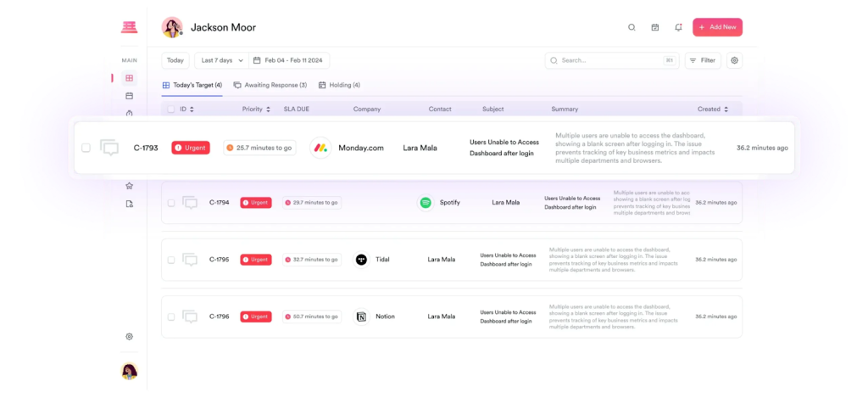868x398 pixels.
Task: Open the notifications bell icon
Action: pos(678,27)
